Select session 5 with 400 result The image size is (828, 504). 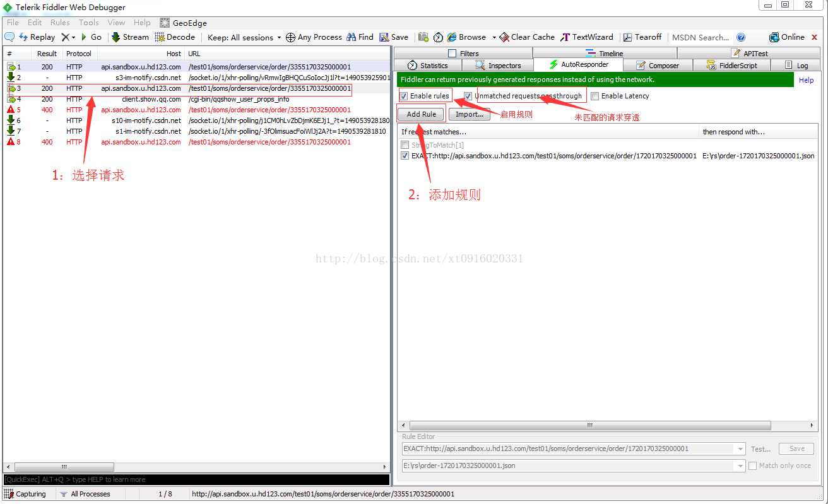coord(196,110)
